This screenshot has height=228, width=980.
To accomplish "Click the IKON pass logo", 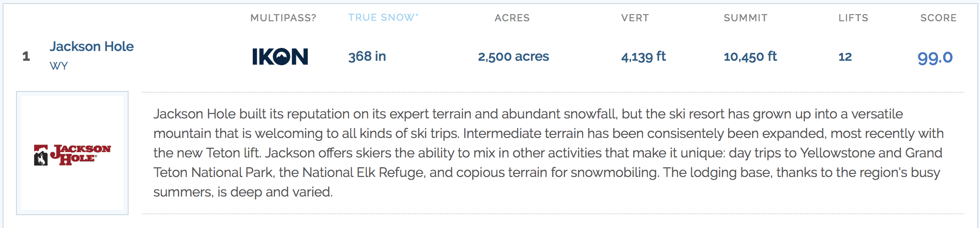I will (280, 56).
